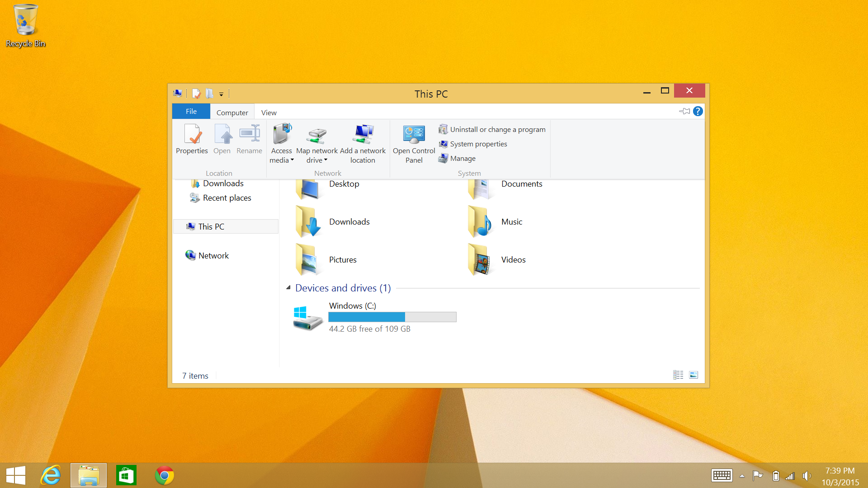Click the Properties icon in Quick Access Toolbar
This screenshot has height=488, width=868.
point(196,94)
